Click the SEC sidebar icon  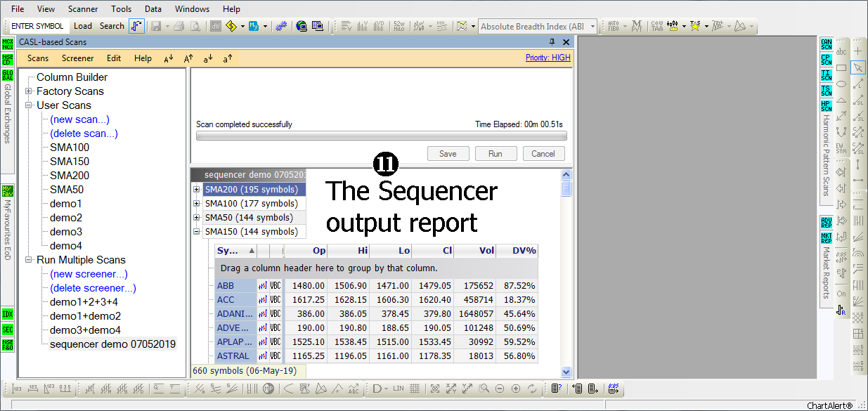8,330
